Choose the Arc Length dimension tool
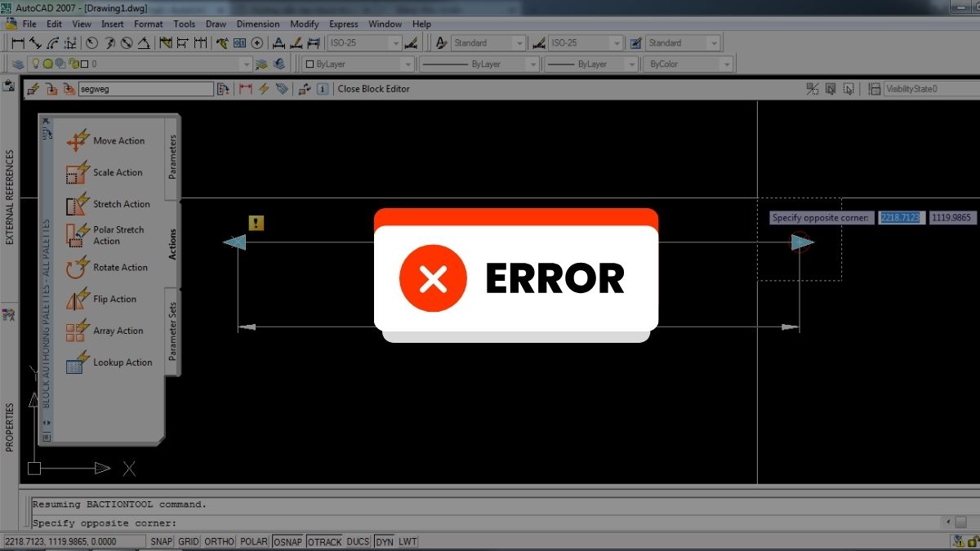 (53, 42)
